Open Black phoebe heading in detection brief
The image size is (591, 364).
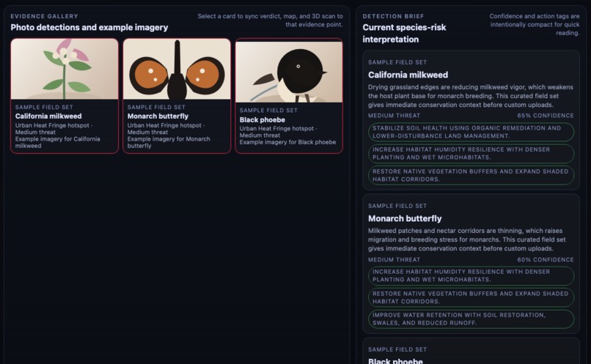[395, 360]
